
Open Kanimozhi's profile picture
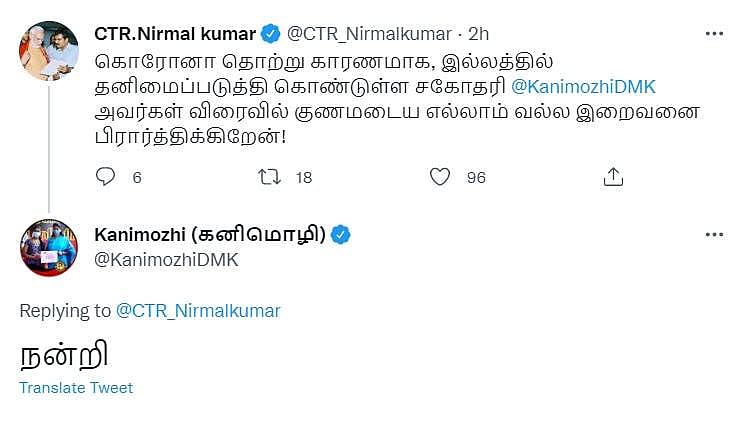[x=49, y=248]
